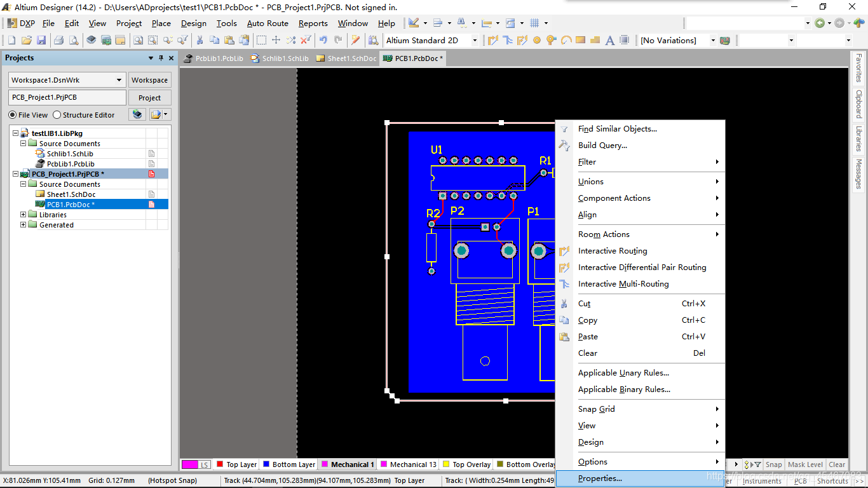Select the Place Fill rectangle icon
868x488 pixels.
pyautogui.click(x=580, y=40)
